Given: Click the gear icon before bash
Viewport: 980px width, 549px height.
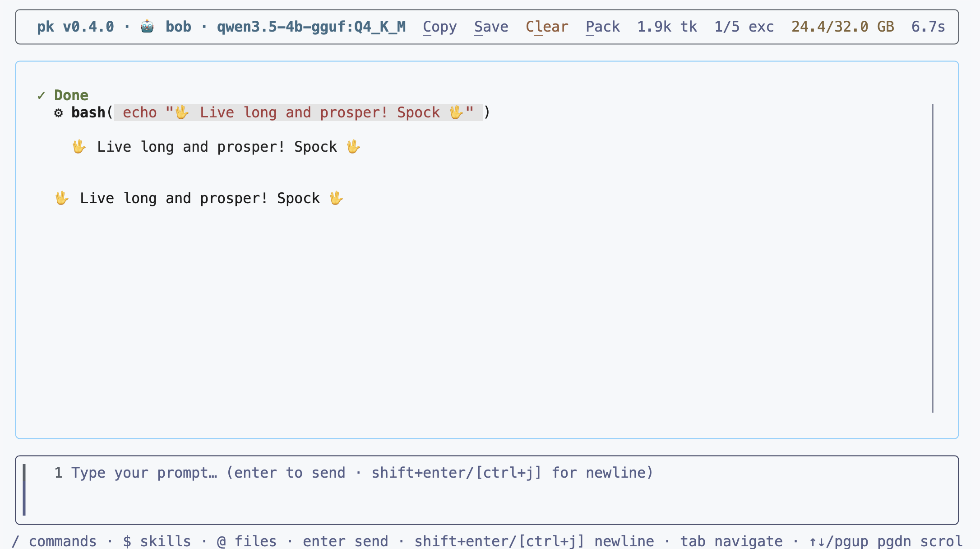Looking at the screenshot, I should 59,112.
